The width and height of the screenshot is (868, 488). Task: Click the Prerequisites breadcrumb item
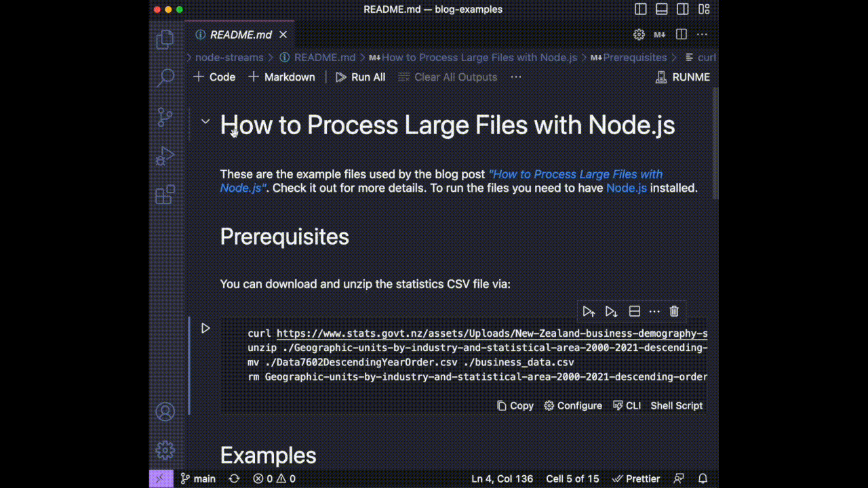(634, 58)
